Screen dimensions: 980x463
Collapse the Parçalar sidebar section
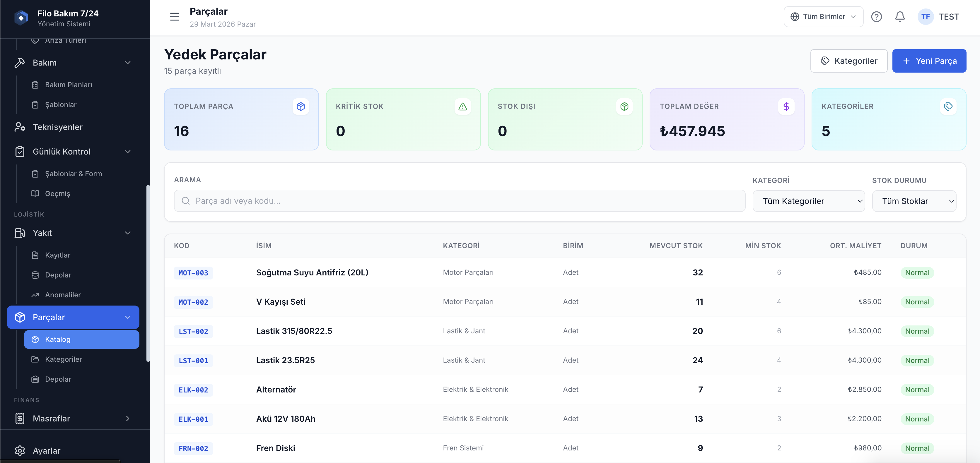click(127, 317)
